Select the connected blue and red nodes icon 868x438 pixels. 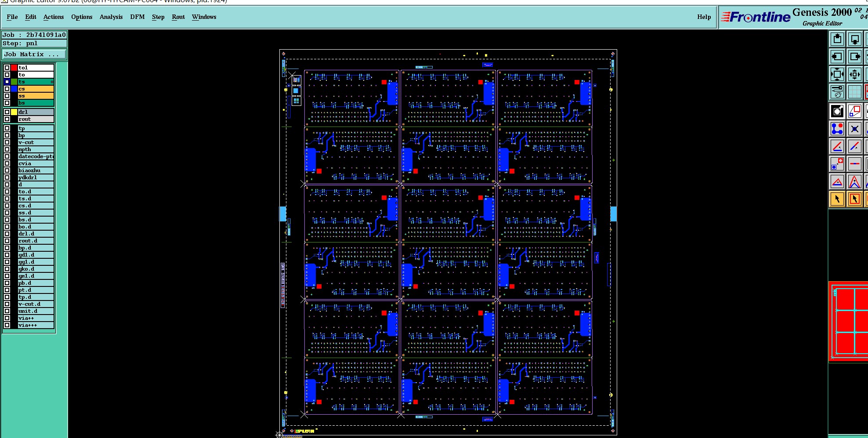tap(837, 129)
